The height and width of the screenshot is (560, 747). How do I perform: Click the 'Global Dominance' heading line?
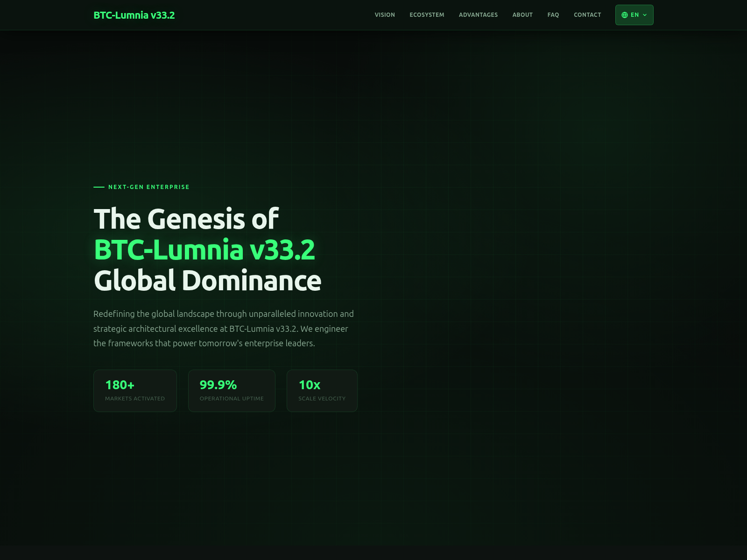pos(208,280)
